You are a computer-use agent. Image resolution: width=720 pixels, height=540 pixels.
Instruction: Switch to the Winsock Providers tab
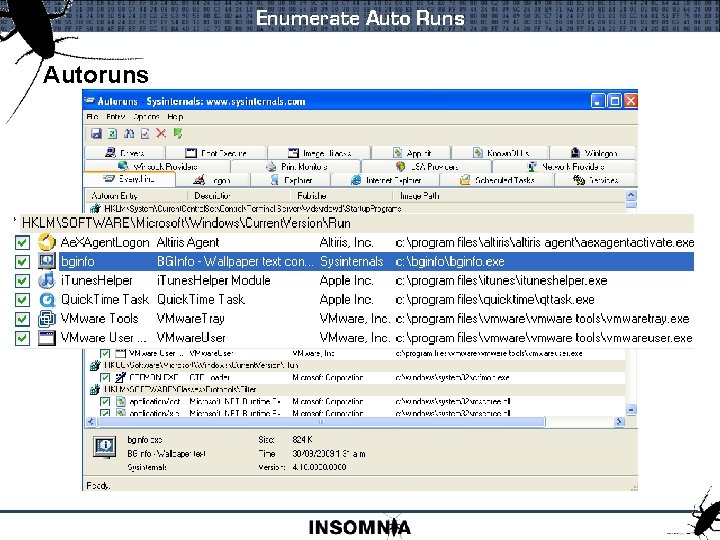pyautogui.click(x=158, y=166)
